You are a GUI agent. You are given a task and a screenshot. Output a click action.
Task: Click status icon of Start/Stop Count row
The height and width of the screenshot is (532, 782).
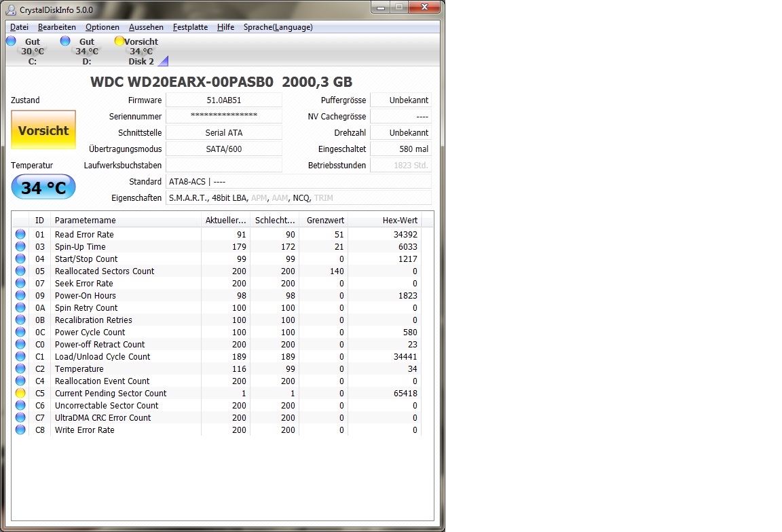point(20,259)
